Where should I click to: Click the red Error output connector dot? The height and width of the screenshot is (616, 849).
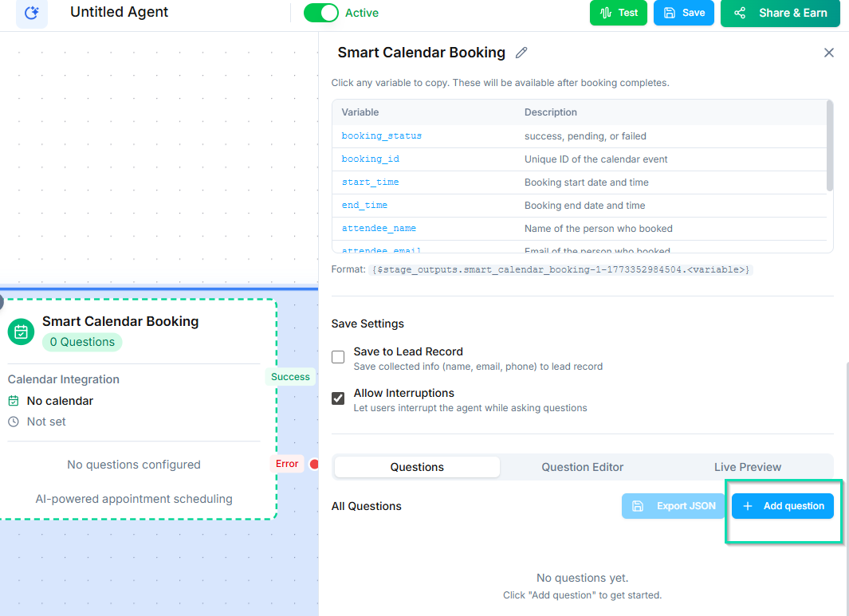point(313,464)
